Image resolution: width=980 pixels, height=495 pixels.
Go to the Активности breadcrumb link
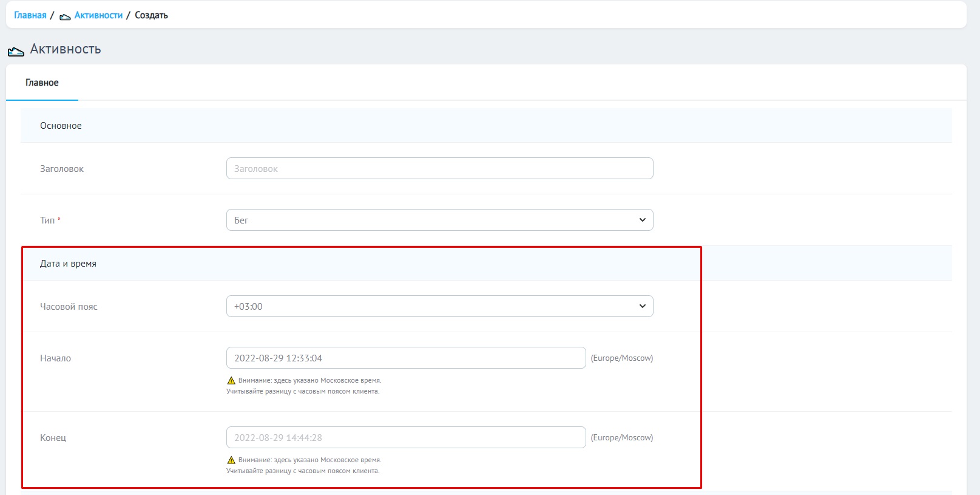(x=98, y=15)
